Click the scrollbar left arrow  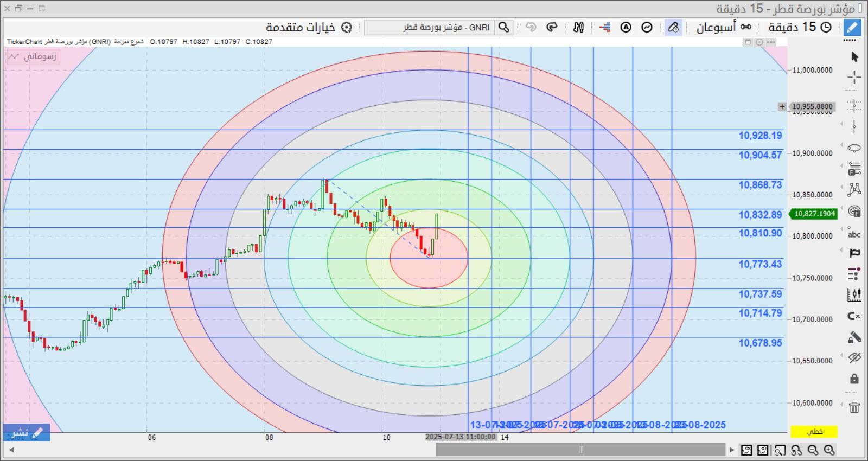(x=11, y=450)
